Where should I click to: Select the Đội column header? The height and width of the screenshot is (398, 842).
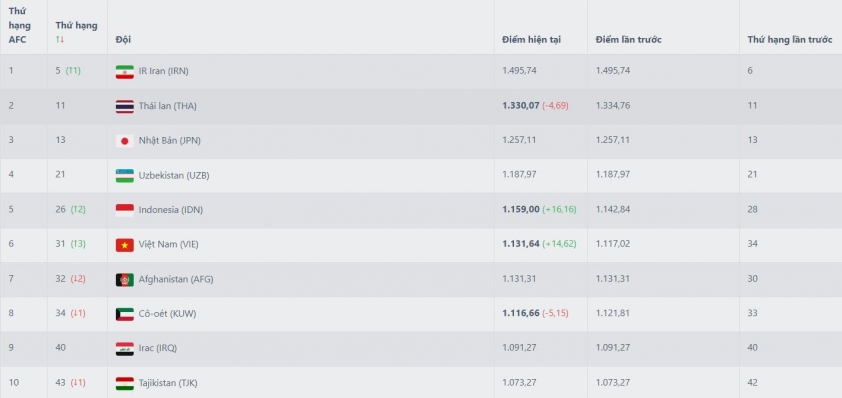click(x=123, y=40)
